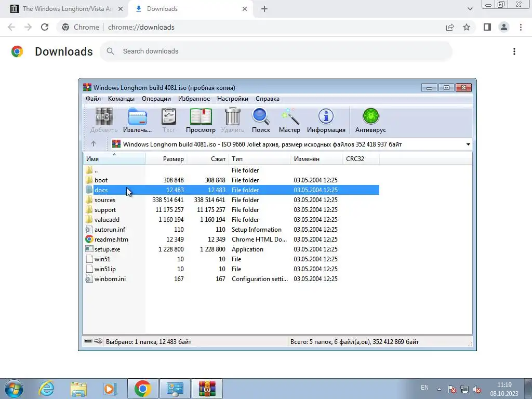Select the autorun.inf file icon
The height and width of the screenshot is (399, 532).
[x=89, y=229]
